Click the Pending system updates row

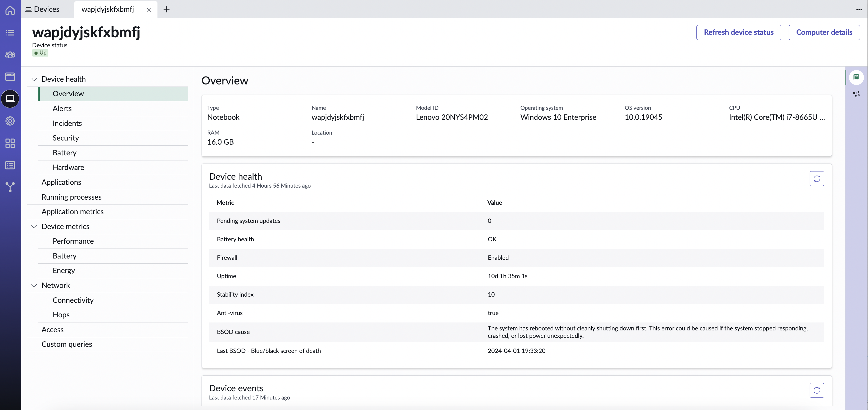click(x=516, y=221)
